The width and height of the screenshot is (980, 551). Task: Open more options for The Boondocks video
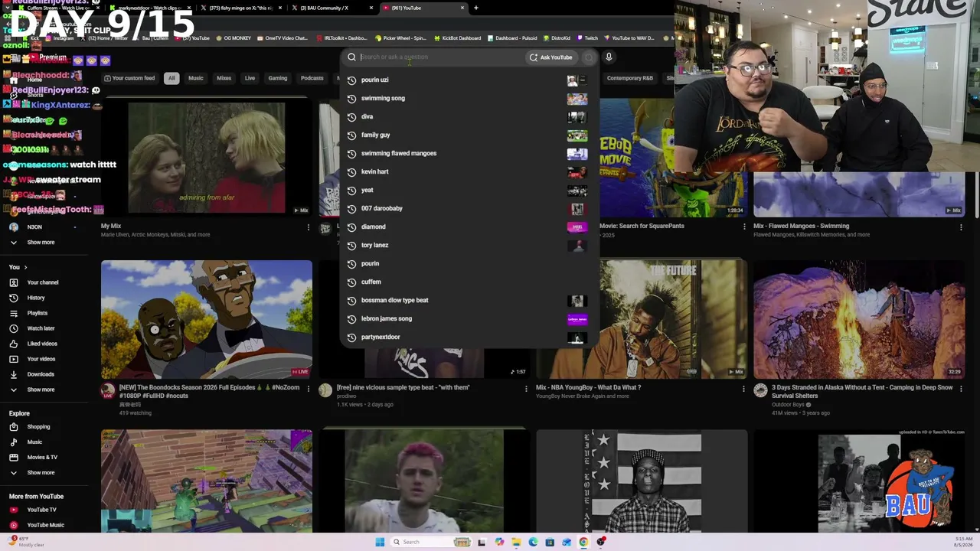click(309, 389)
